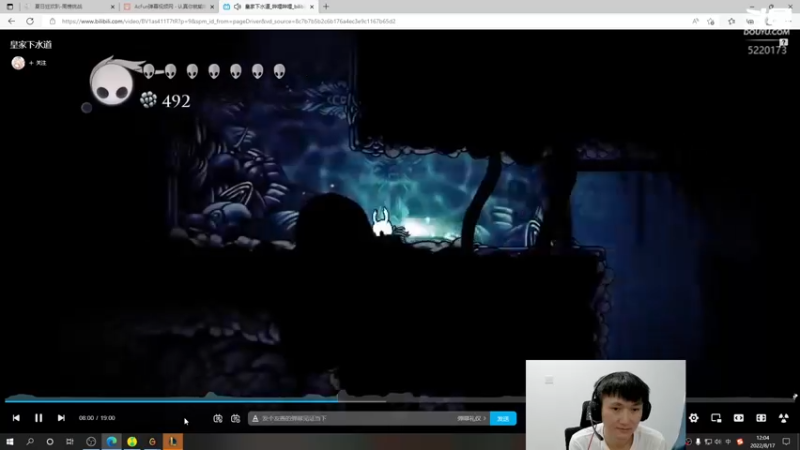View site information lock icon
800x450 pixels.
click(52, 21)
